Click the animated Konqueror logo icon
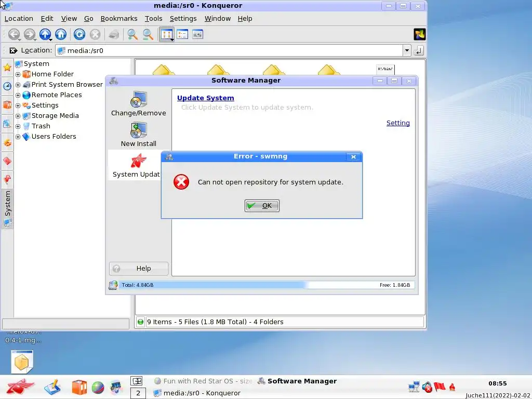 (420, 34)
